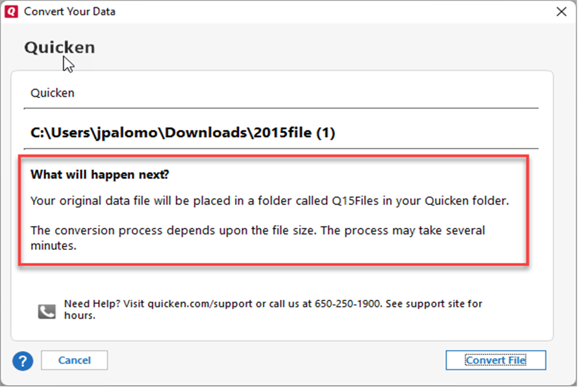583x392 pixels.
Task: Click 'Downloads' in the file path
Action: tap(198, 133)
